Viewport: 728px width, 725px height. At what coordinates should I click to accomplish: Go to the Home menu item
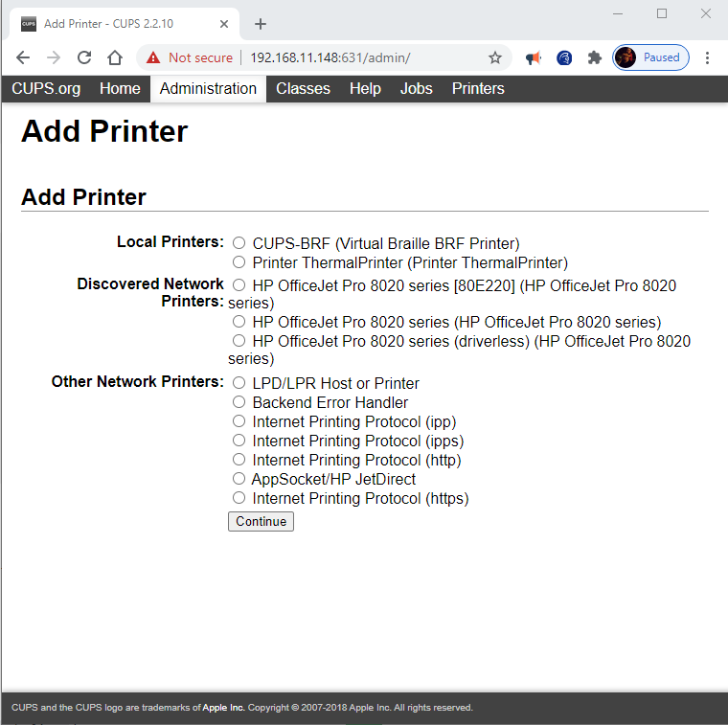pos(120,89)
